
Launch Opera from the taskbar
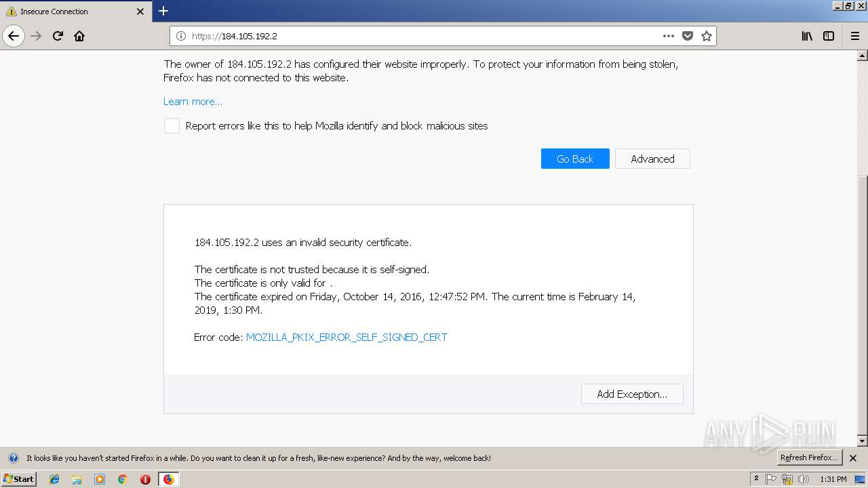pyautogui.click(x=145, y=479)
